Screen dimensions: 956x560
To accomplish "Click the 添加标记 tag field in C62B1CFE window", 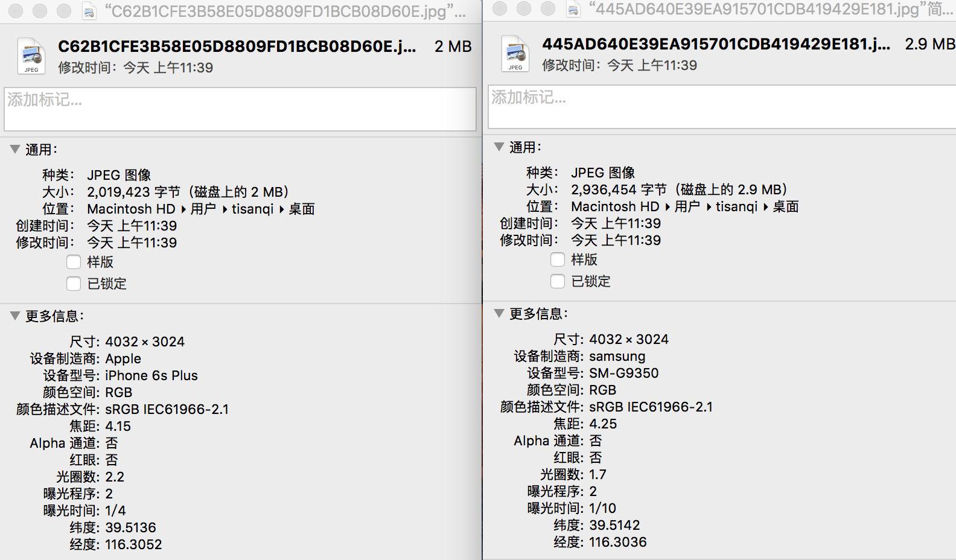I will point(240,109).
